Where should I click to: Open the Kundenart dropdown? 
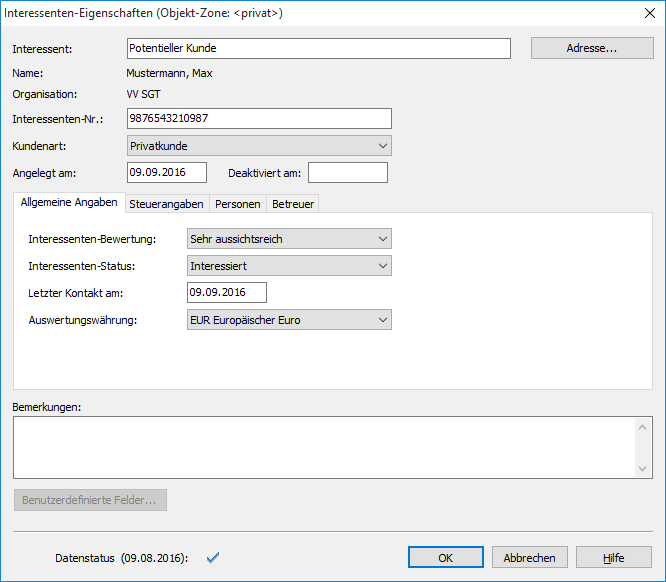(259, 146)
